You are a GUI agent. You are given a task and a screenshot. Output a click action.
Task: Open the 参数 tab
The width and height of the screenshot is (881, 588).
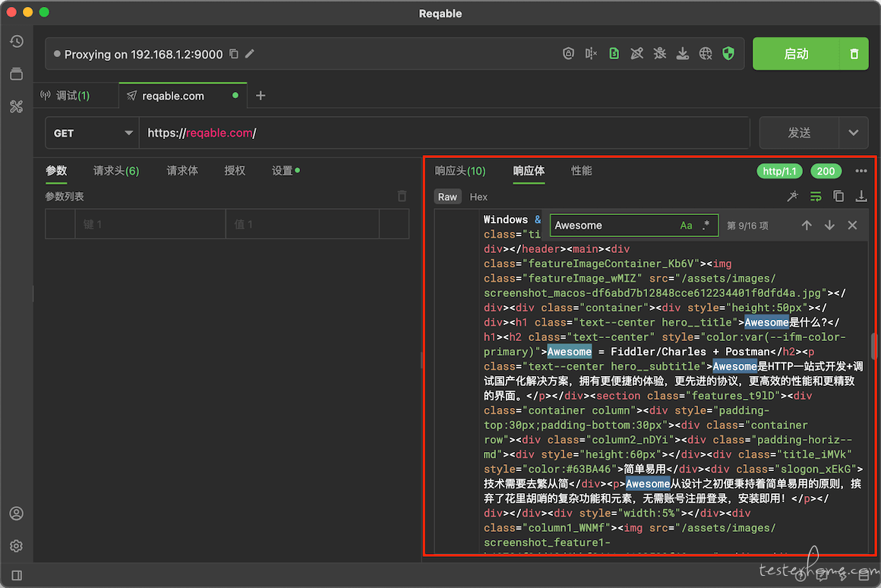(x=56, y=171)
